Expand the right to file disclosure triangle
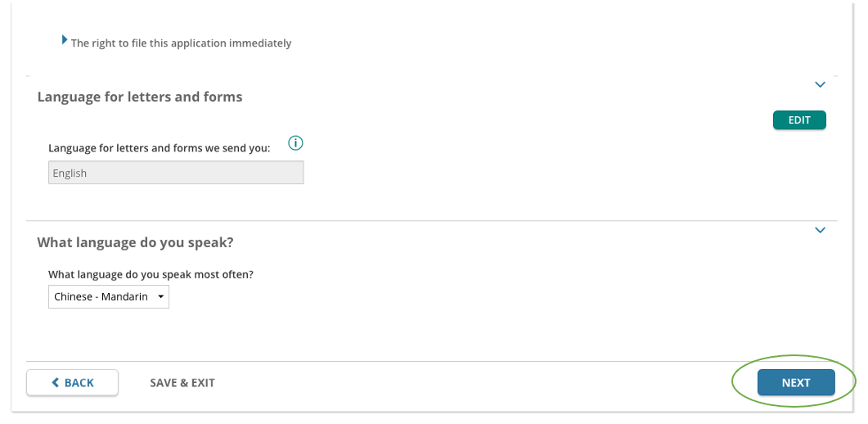Viewport: 868px width, 424px height. point(65,40)
